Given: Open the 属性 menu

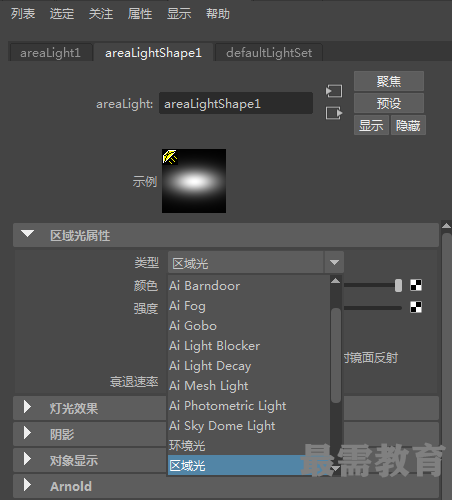Looking at the screenshot, I should click(x=140, y=14).
